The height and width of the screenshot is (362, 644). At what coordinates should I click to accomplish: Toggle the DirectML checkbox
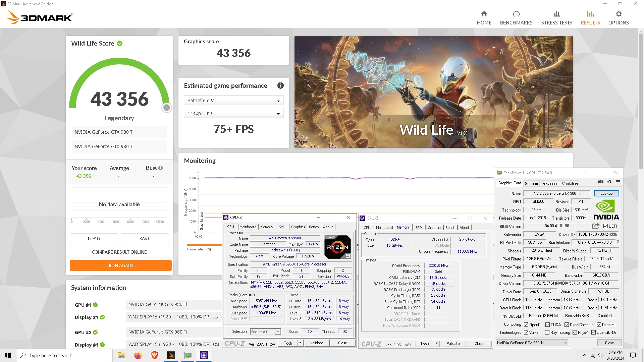(599, 325)
